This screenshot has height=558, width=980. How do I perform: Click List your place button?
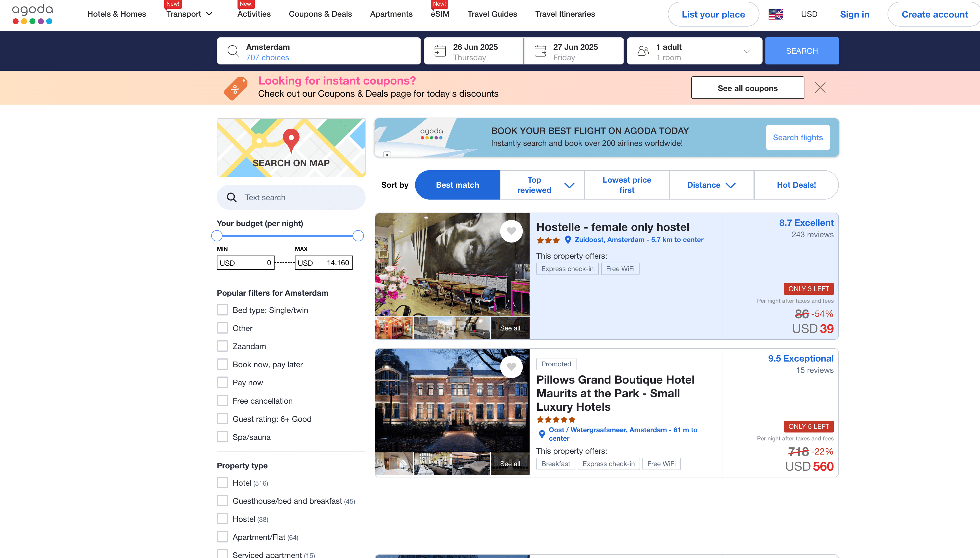point(713,14)
